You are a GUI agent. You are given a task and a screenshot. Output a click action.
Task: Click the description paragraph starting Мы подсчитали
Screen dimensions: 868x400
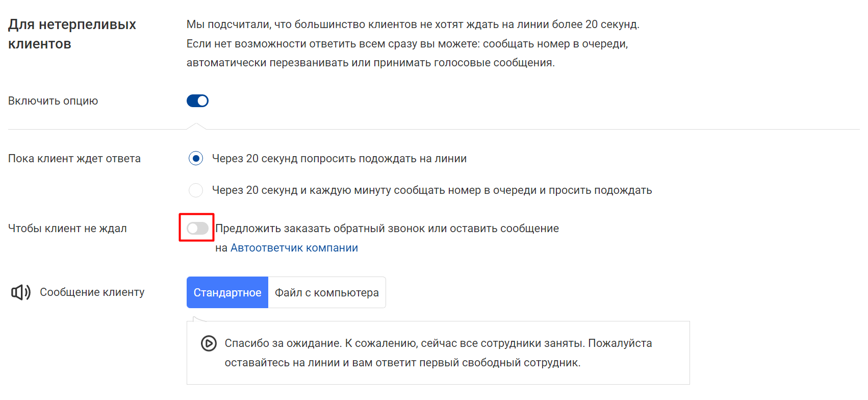(x=413, y=43)
